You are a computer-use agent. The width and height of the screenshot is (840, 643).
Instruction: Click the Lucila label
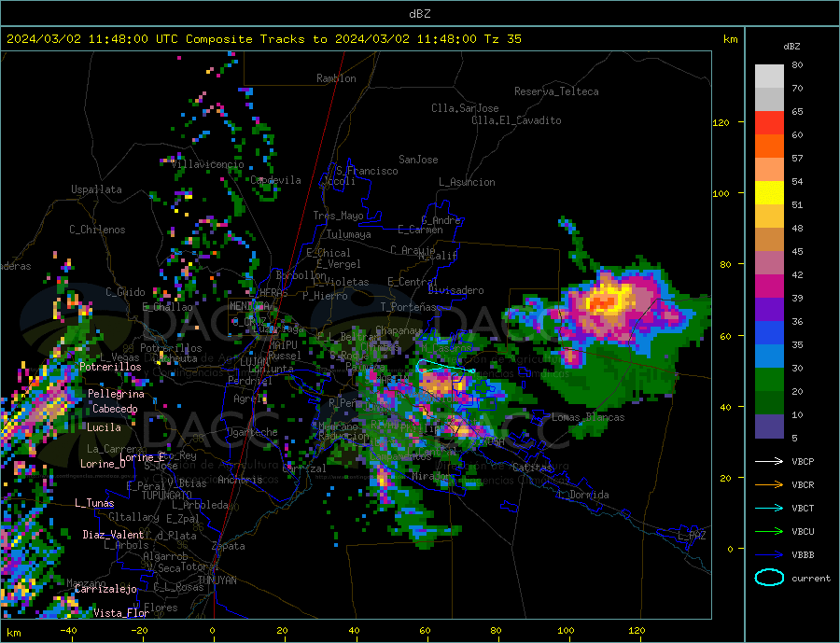[104, 427]
